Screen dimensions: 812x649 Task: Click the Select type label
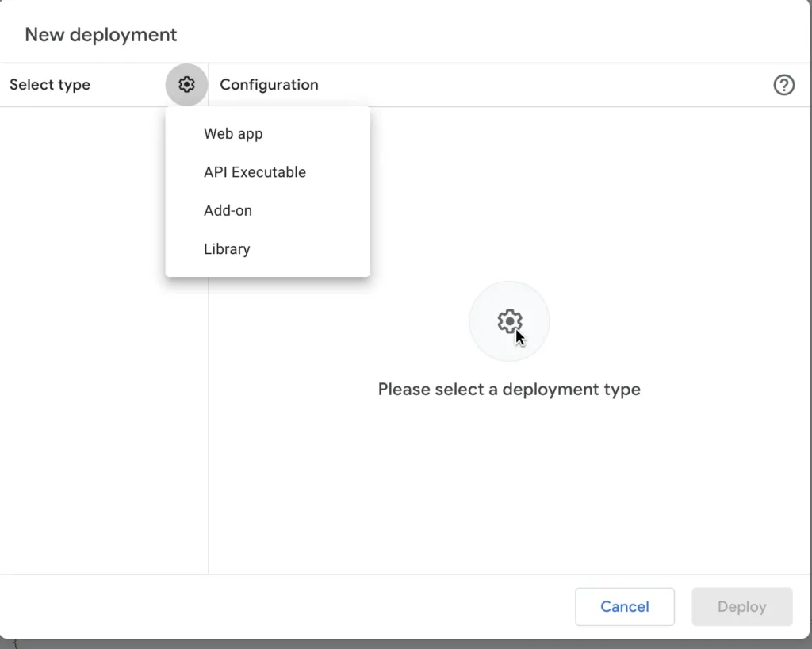50,85
